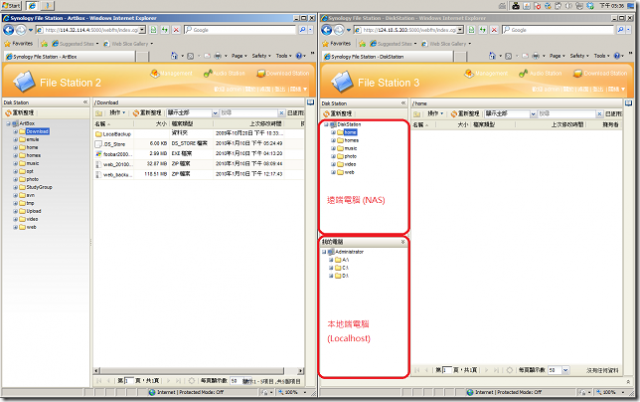
Task: Click Back arrow in File Station 3 window
Action: pos(327,30)
